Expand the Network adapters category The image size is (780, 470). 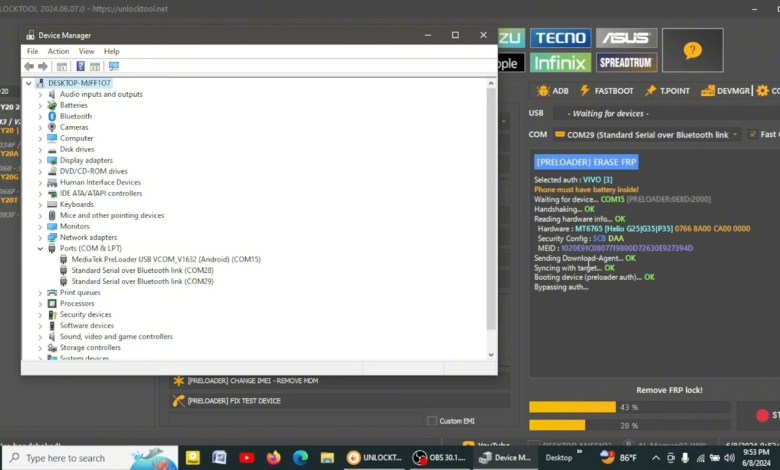click(x=41, y=237)
